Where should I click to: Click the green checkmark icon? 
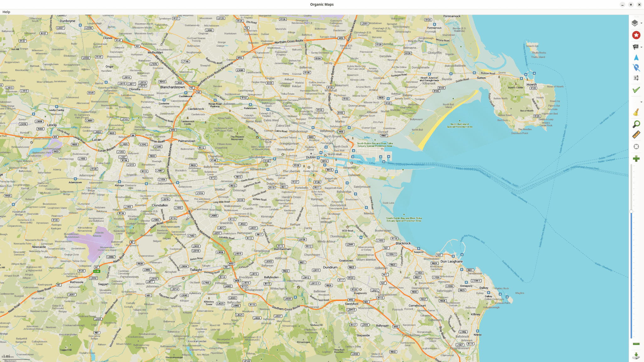(x=636, y=90)
